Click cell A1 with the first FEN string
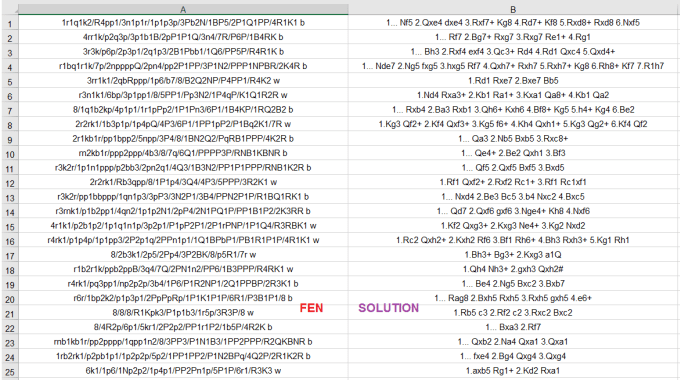Screen dimensions: 680x380 point(183,23)
